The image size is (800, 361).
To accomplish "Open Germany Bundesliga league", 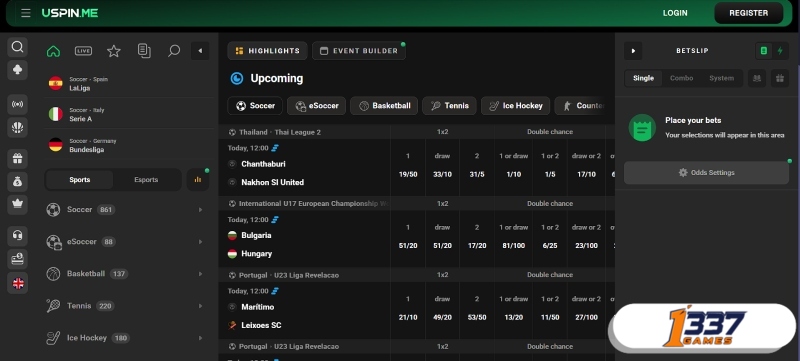I will [x=129, y=145].
